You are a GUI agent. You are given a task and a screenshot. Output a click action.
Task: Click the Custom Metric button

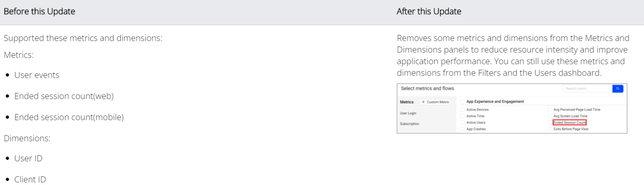[x=436, y=102]
